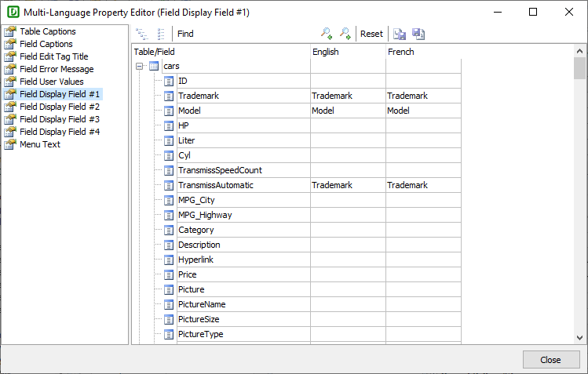
Task: Click the MPG_Highway field icon
Action: pyautogui.click(x=169, y=216)
